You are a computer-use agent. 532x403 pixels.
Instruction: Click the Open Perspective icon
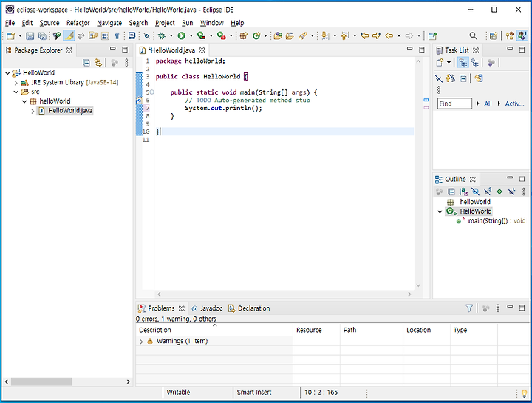point(494,35)
